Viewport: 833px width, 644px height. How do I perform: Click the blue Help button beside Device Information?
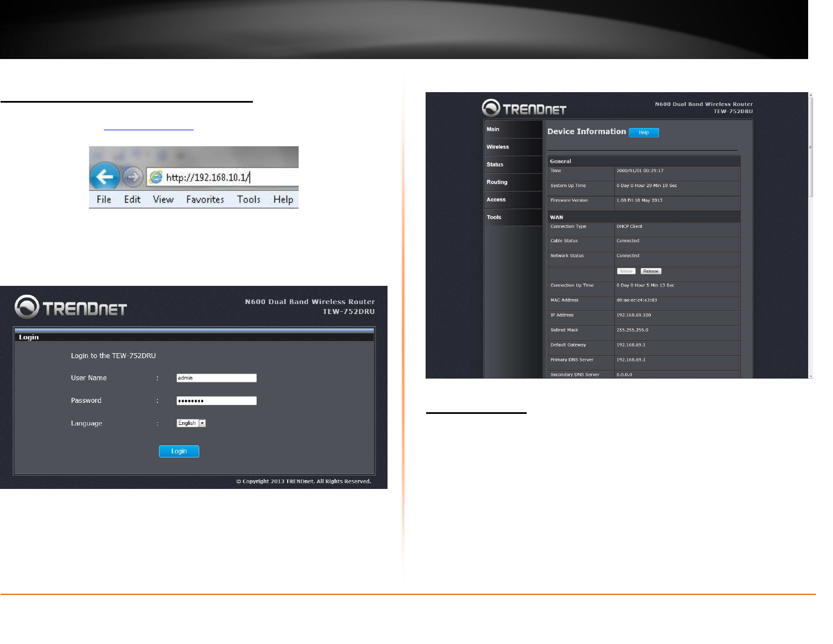[644, 132]
